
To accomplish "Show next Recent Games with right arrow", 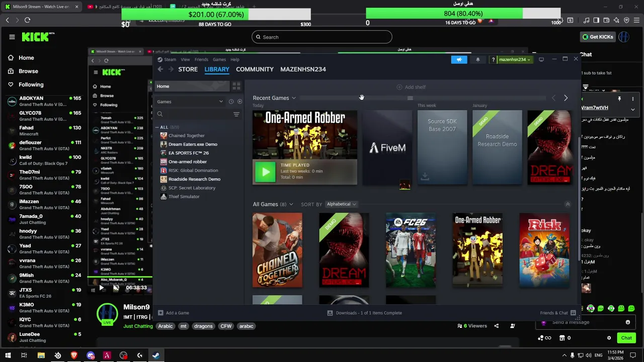I will pyautogui.click(x=566, y=98).
